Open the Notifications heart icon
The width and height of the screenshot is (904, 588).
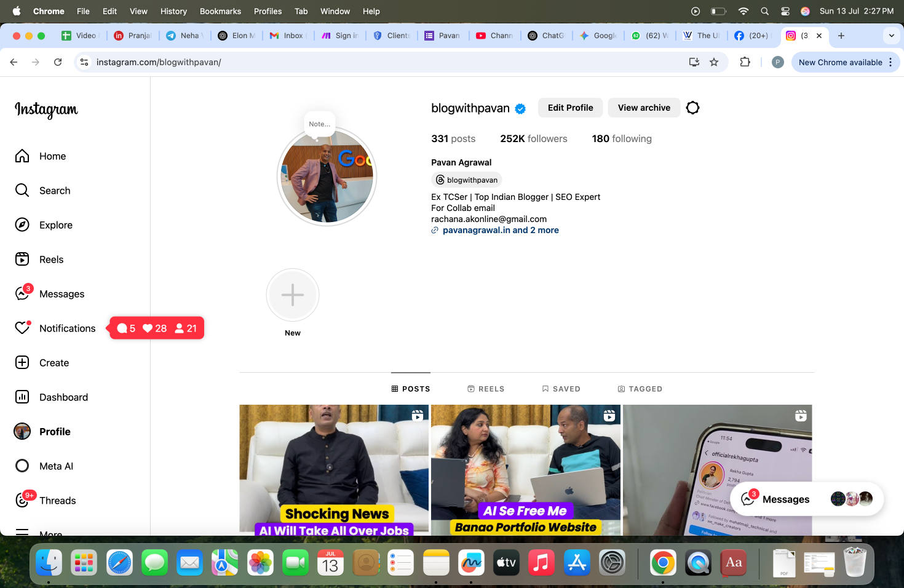[22, 328]
